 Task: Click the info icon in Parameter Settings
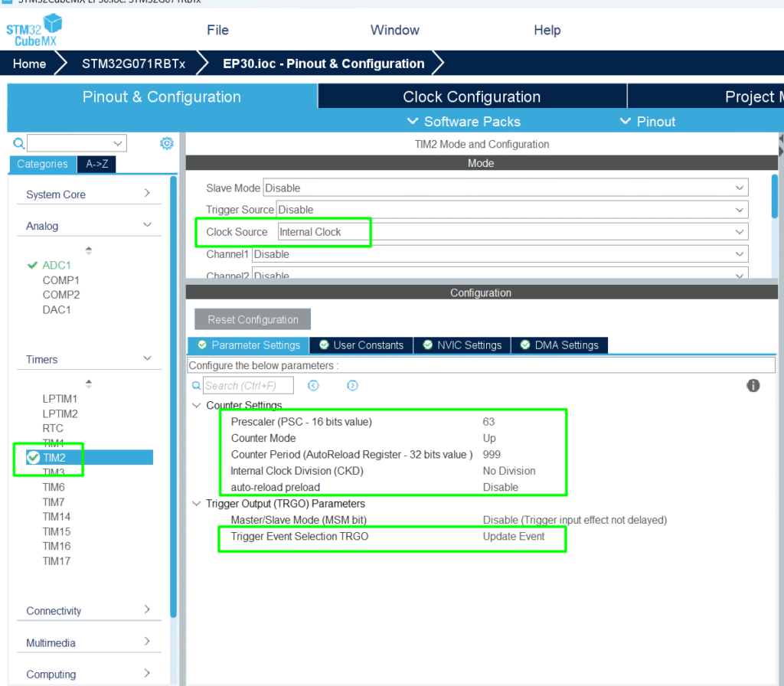[753, 385]
